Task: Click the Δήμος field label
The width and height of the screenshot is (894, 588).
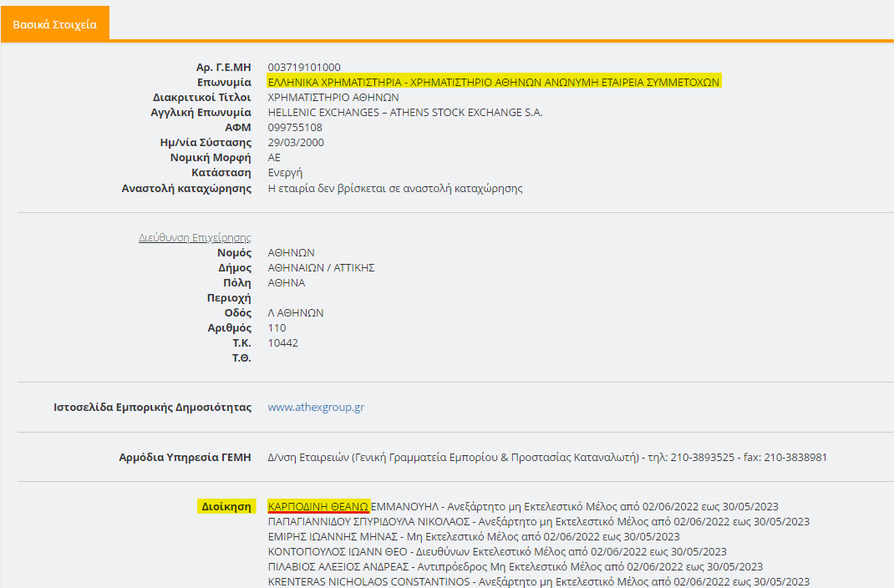Action: [x=235, y=268]
